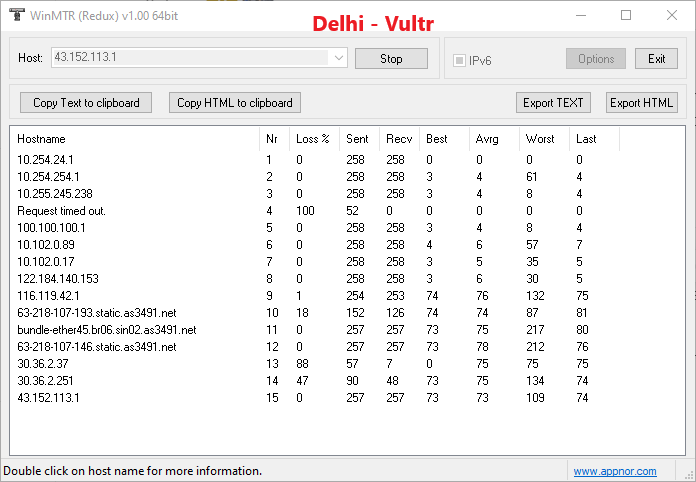Stop the running trace

(x=391, y=59)
